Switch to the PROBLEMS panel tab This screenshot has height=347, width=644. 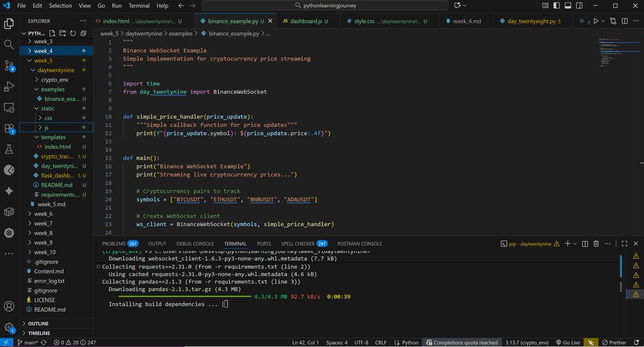click(120, 243)
